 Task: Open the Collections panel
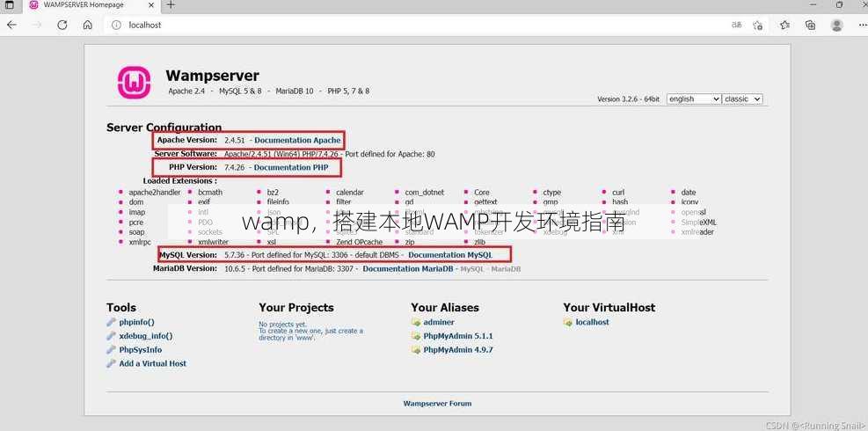[811, 25]
